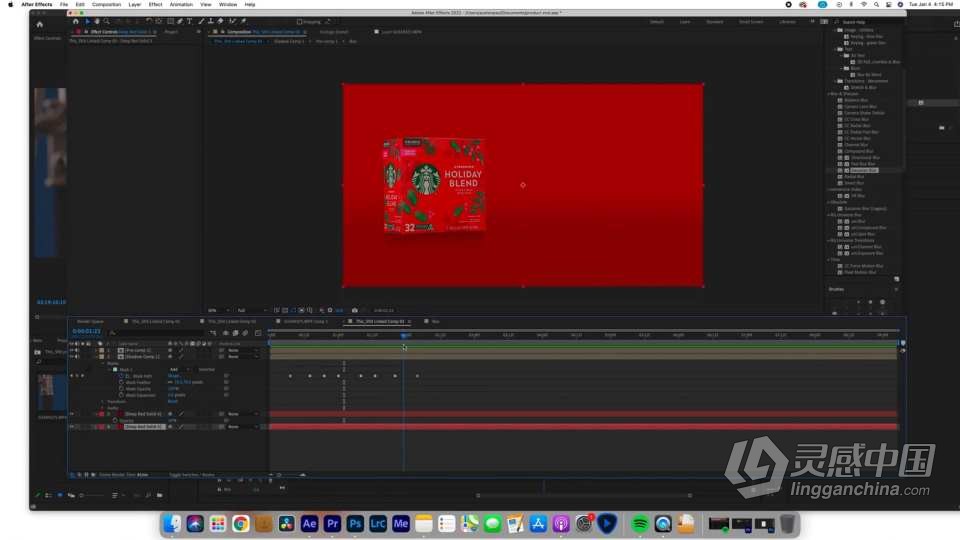
Task: Select the Roto Brush tool
Action: click(232, 21)
